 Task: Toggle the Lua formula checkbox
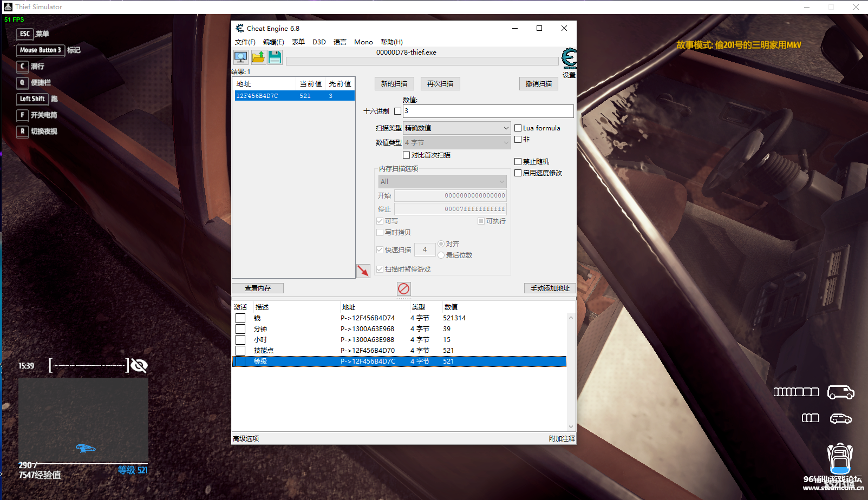coord(518,128)
